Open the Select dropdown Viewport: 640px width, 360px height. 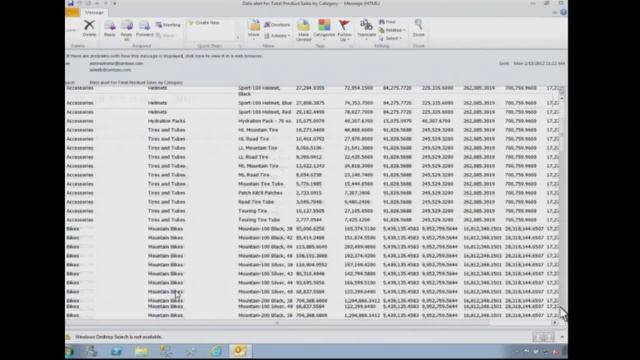point(391,38)
